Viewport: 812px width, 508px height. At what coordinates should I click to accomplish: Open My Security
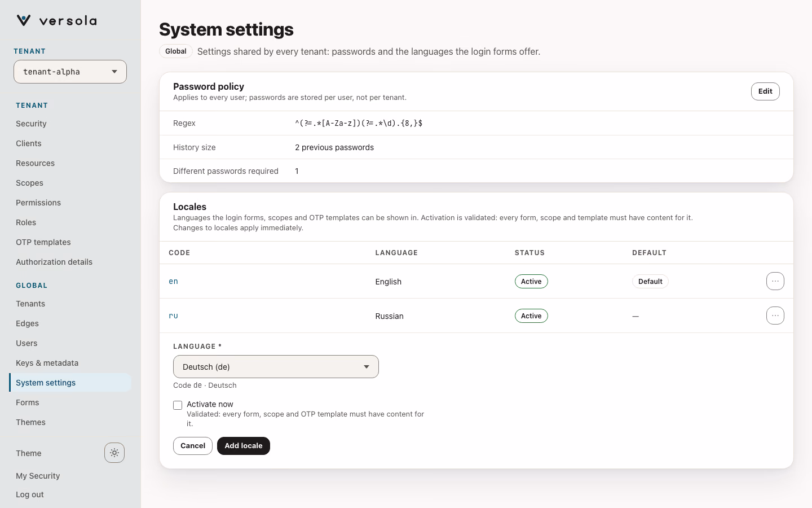[x=38, y=476]
